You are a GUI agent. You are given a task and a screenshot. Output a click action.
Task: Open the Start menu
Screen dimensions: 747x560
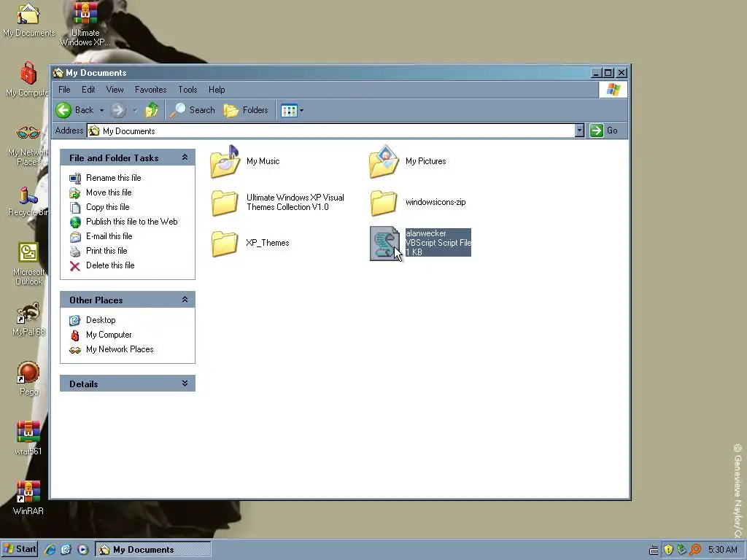click(x=20, y=550)
